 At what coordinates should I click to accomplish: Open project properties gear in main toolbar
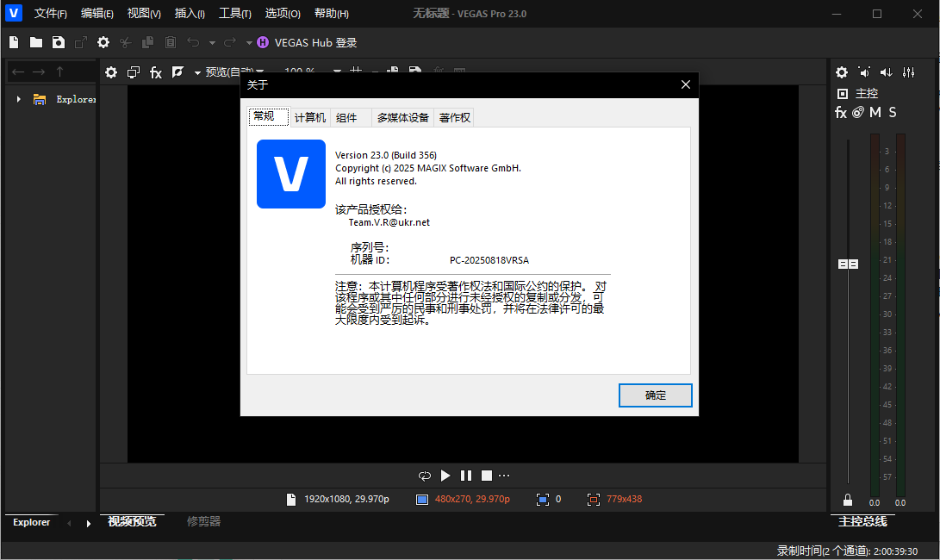pos(103,42)
